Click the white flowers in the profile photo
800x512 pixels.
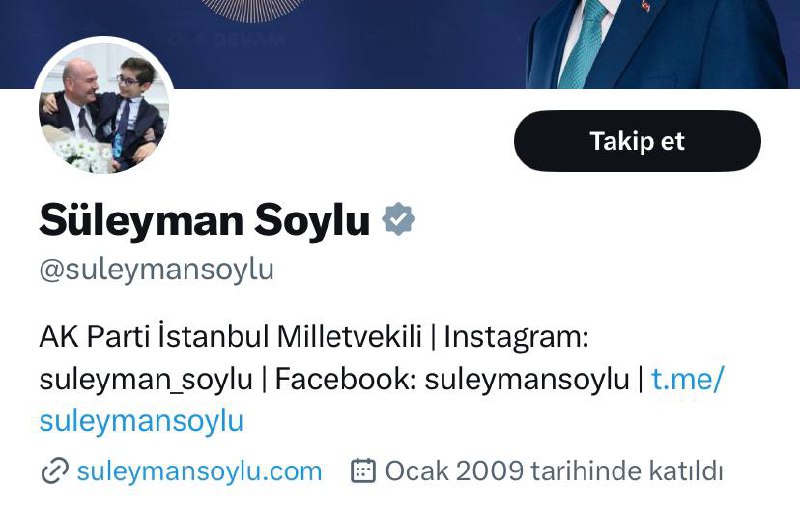(x=82, y=156)
